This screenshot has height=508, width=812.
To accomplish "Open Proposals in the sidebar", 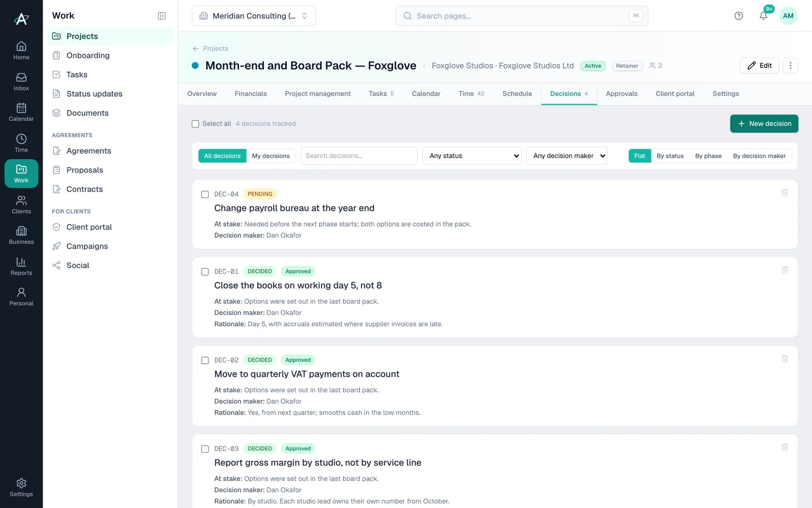I will [111, 170].
